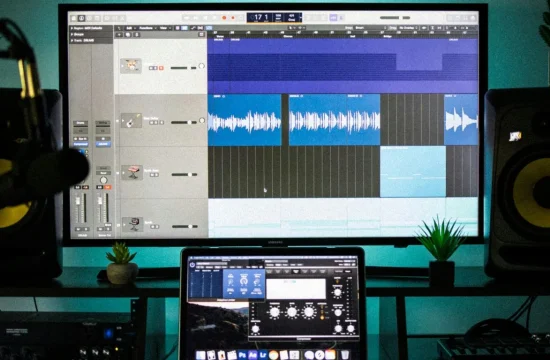
Task: Expand the Track DRUMS inspector section
Action: (x=72, y=40)
